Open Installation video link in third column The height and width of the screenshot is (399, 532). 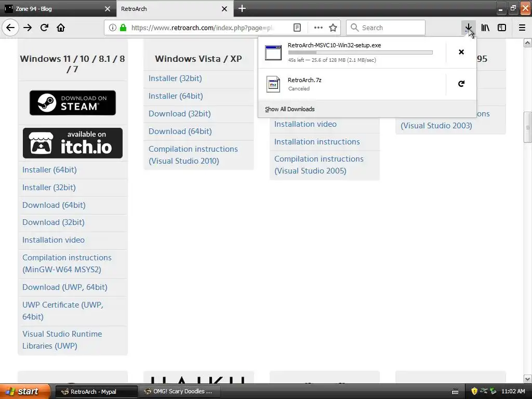point(305,124)
